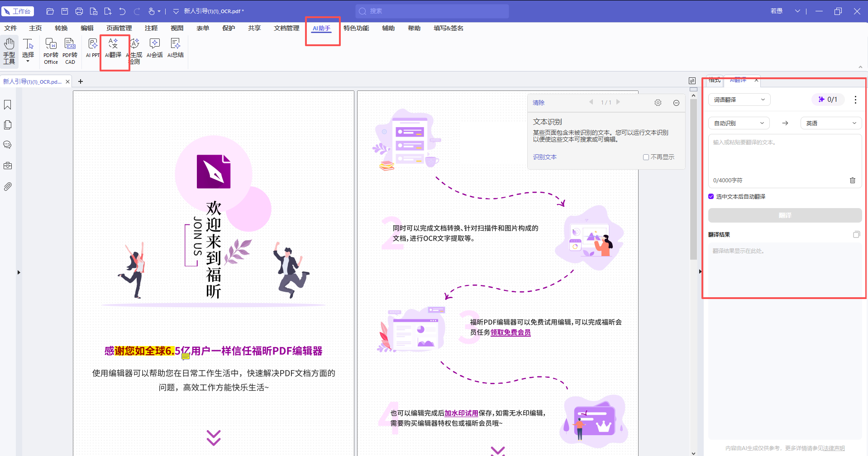Click into the translation text input area
The image size is (868, 456).
tap(785, 156)
